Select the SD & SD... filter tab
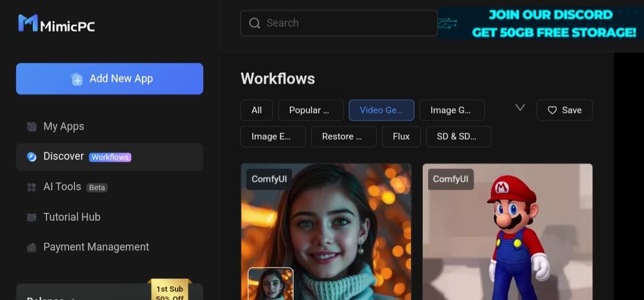 click(459, 137)
